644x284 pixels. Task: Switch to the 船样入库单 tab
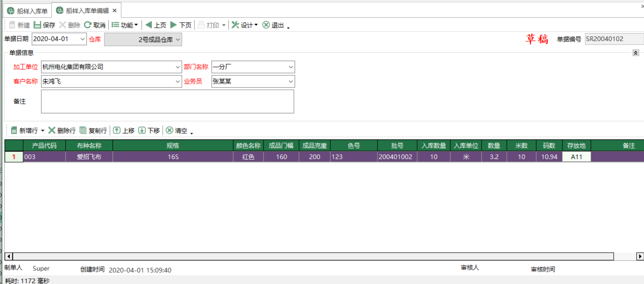coord(27,11)
